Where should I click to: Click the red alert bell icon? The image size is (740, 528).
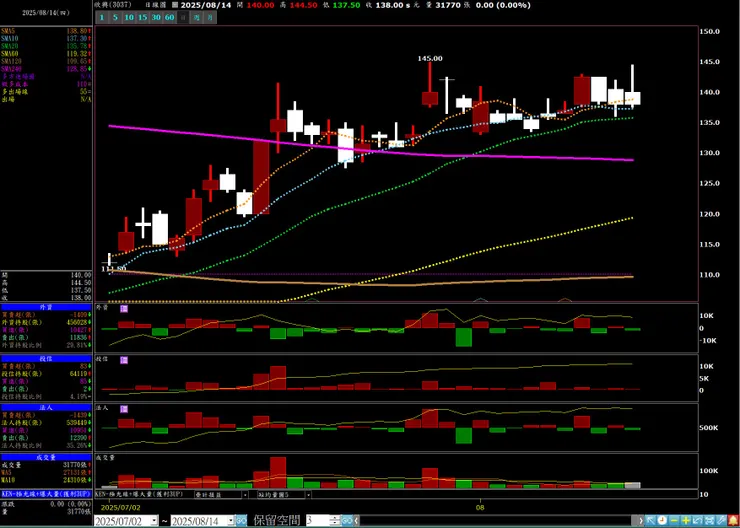733,520
